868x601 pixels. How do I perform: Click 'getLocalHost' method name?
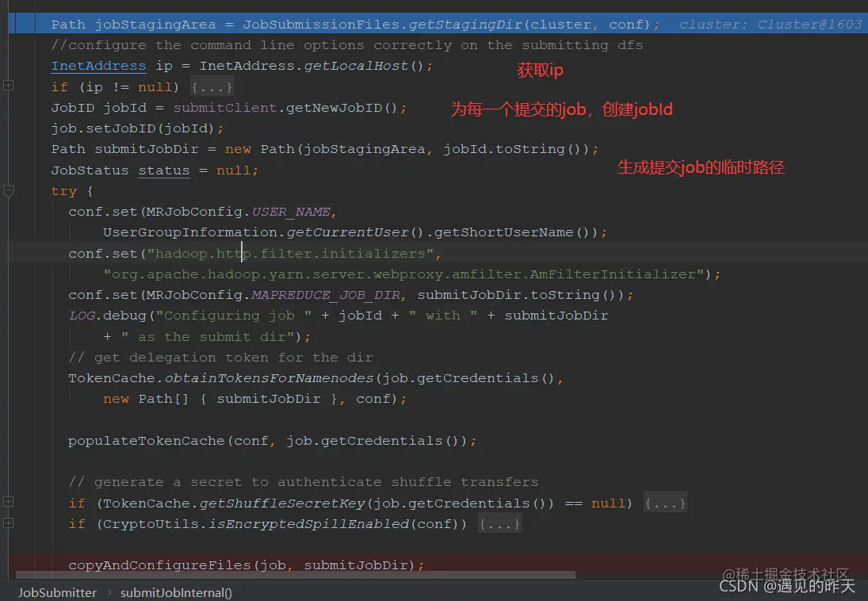356,66
